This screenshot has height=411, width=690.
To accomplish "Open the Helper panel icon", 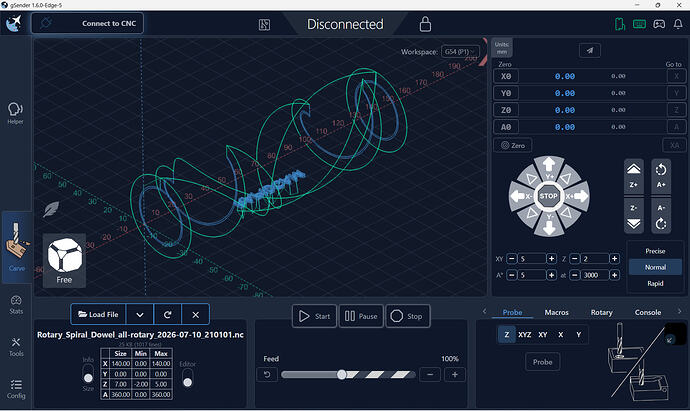I will coord(15,113).
